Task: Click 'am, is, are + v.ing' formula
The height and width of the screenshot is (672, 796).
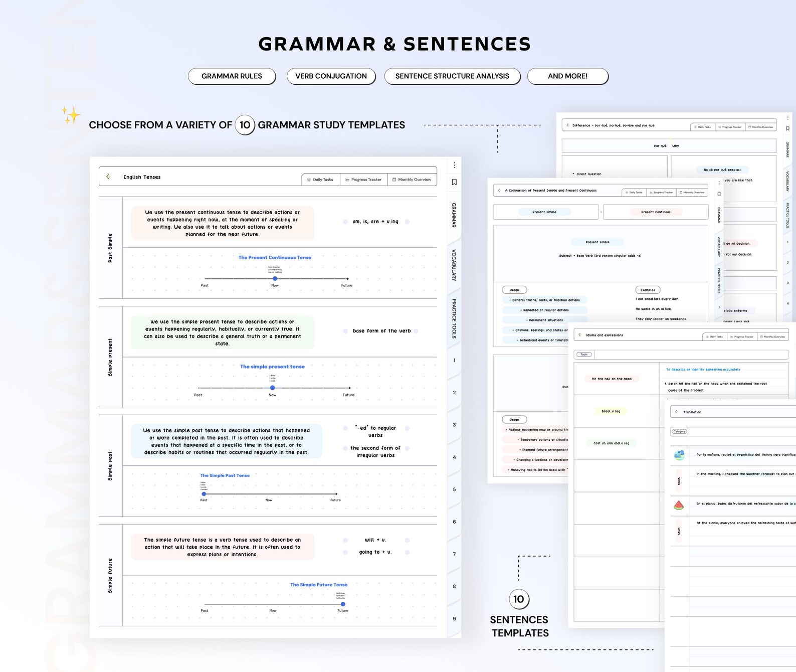Action: point(375,222)
